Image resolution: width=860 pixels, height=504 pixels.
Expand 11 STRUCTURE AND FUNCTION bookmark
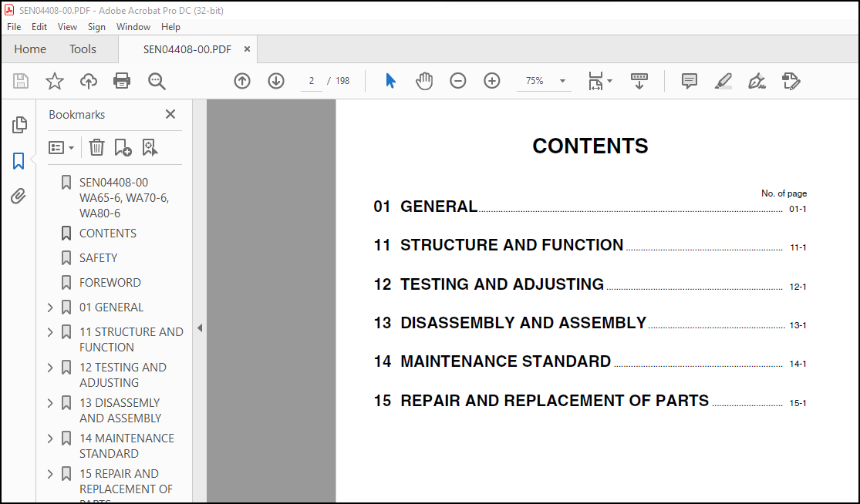50,332
